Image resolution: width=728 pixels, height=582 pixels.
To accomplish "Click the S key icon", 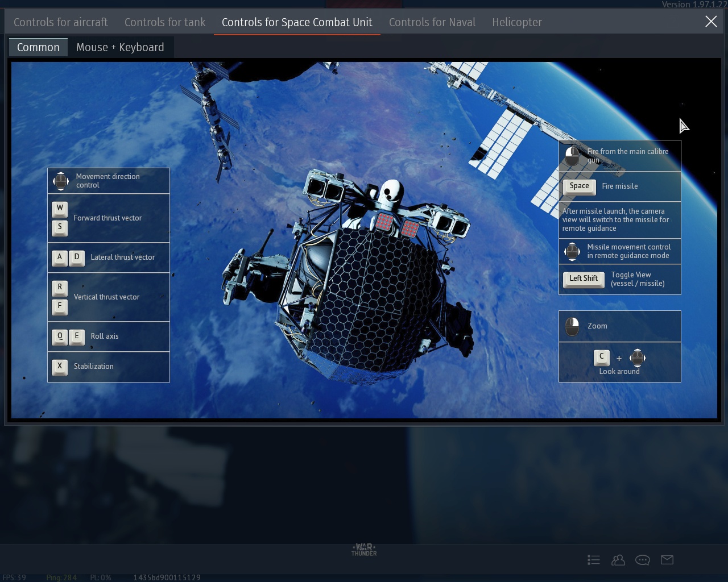I will coord(60,227).
